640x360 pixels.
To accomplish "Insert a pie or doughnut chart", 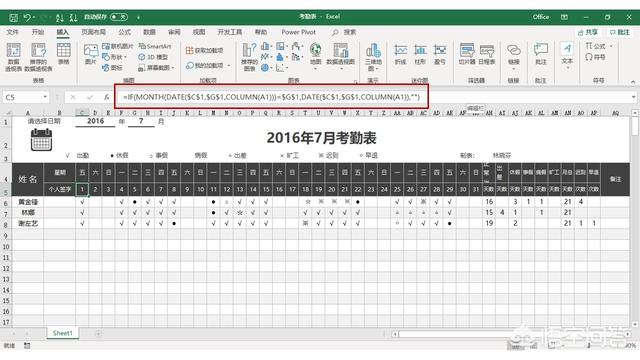I will coord(266,67).
